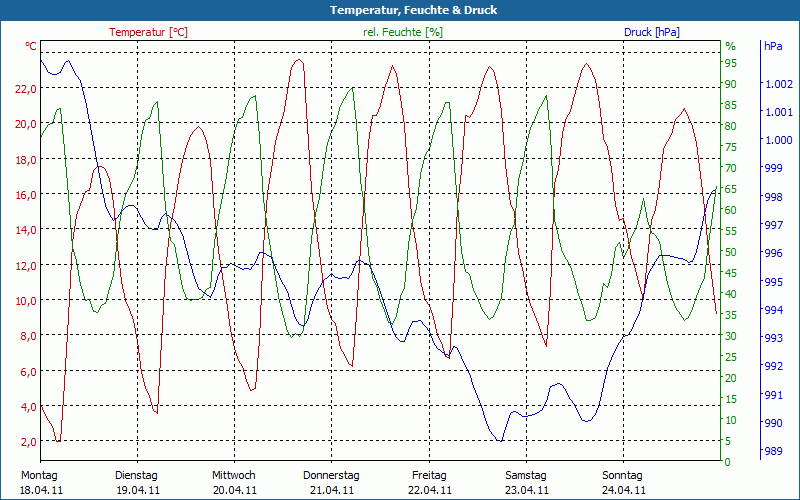Click the '992' pressure axis tick
800x500 pixels.
(x=774, y=366)
